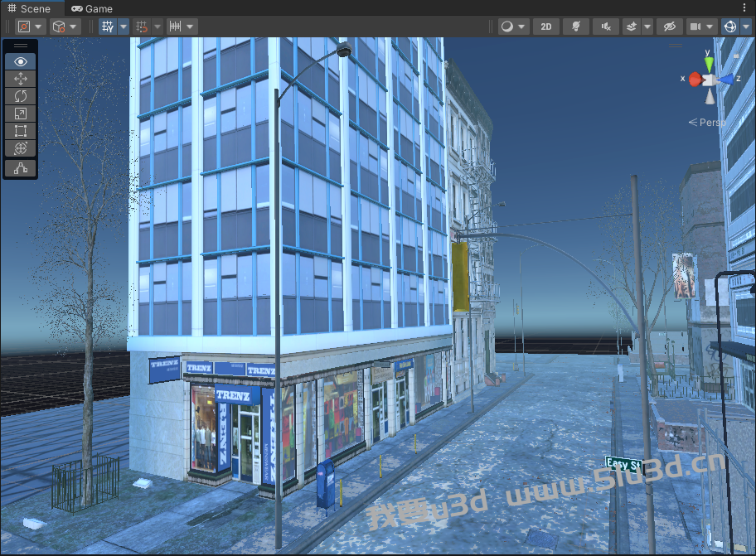Click the center cube of the orientation gizmo

click(x=709, y=80)
